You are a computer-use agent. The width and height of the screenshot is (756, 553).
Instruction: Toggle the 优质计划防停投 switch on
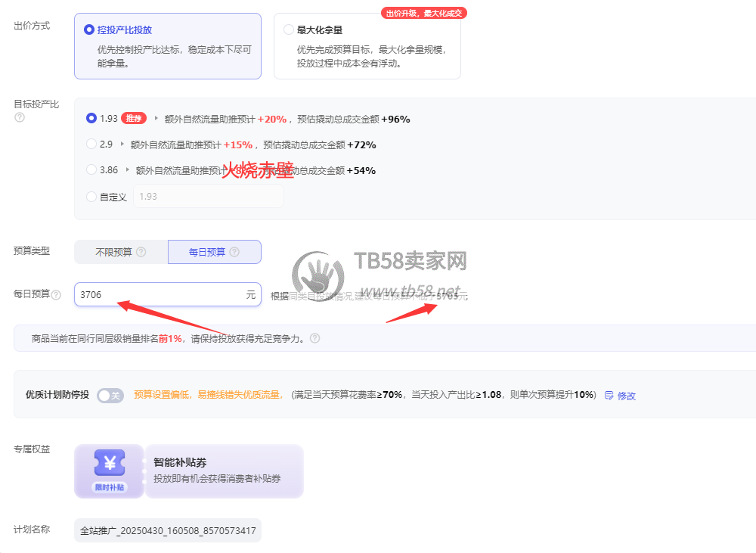(110, 395)
